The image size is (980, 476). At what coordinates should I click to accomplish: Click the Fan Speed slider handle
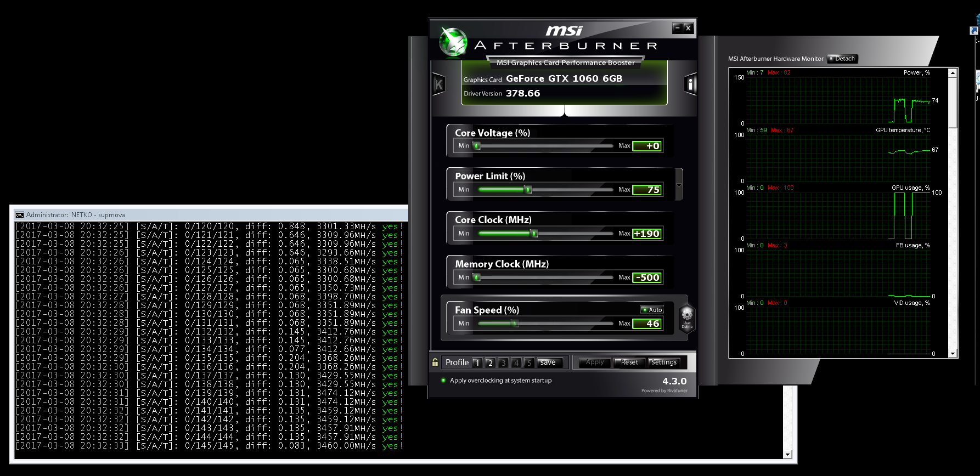click(x=515, y=324)
